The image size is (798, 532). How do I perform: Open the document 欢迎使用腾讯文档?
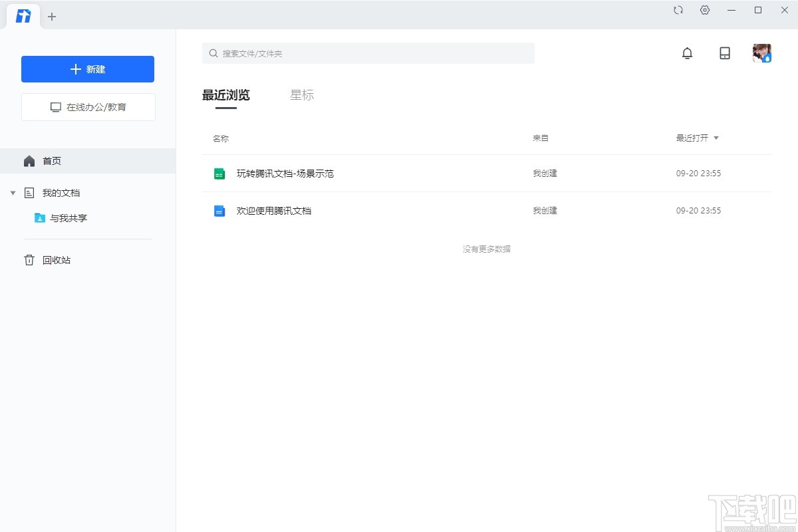pyautogui.click(x=275, y=211)
